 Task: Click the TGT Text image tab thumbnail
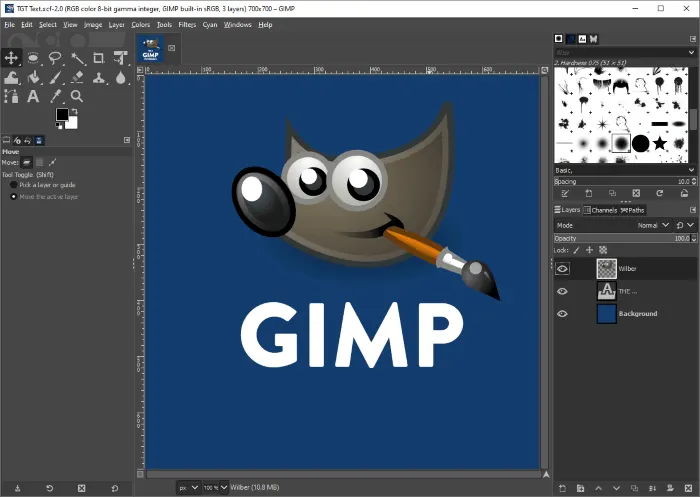pos(150,48)
